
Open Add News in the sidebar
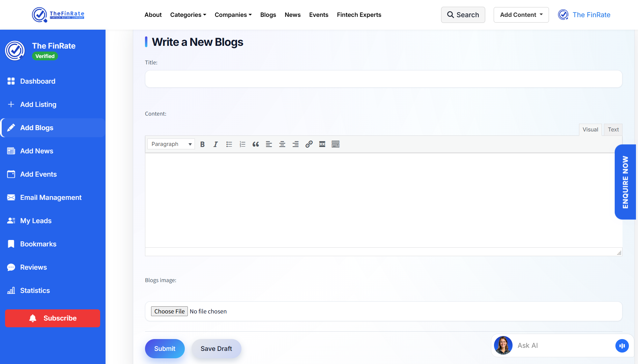click(x=37, y=151)
